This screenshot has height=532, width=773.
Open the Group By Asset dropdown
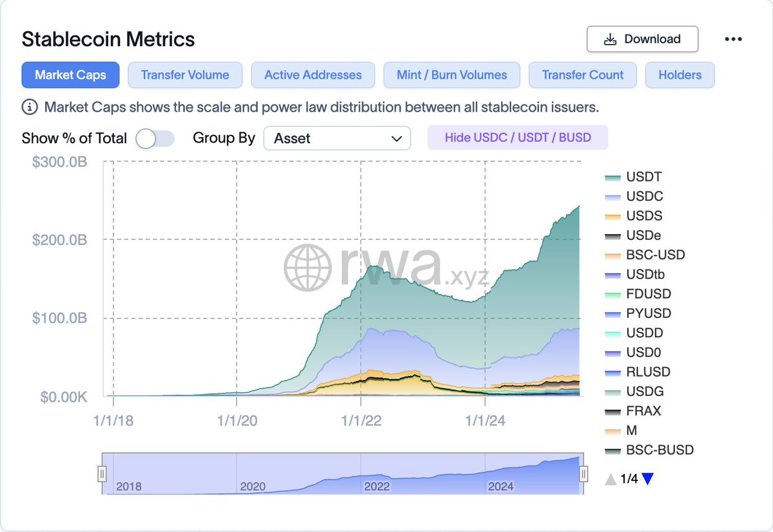[337, 138]
